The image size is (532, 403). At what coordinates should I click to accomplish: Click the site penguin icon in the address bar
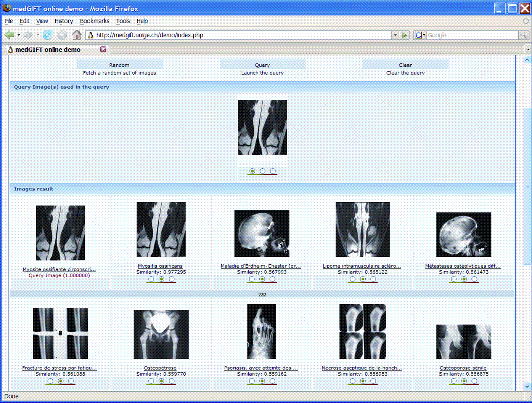91,35
